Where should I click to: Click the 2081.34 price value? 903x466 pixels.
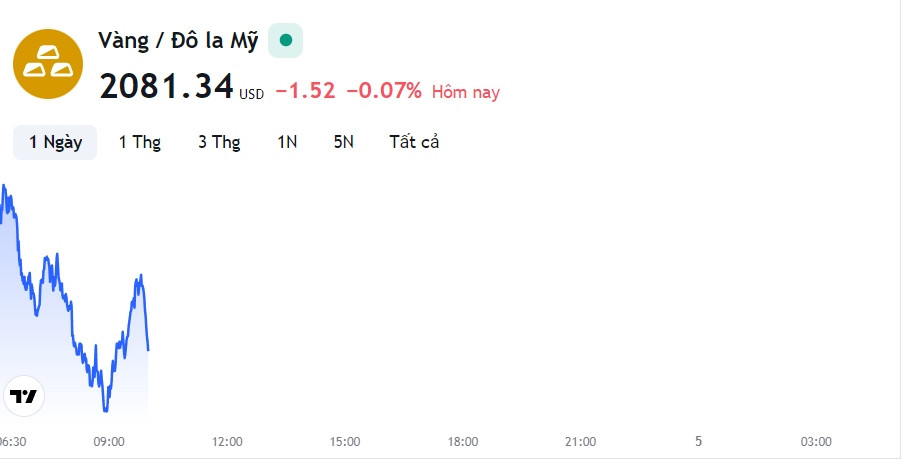(x=166, y=86)
